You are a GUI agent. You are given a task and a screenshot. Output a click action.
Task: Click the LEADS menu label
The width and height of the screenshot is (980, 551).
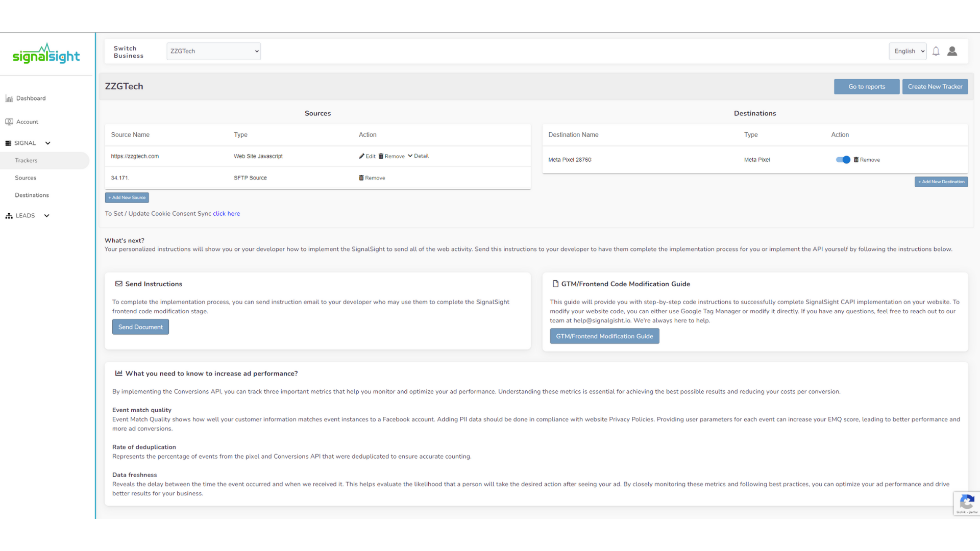tap(25, 216)
